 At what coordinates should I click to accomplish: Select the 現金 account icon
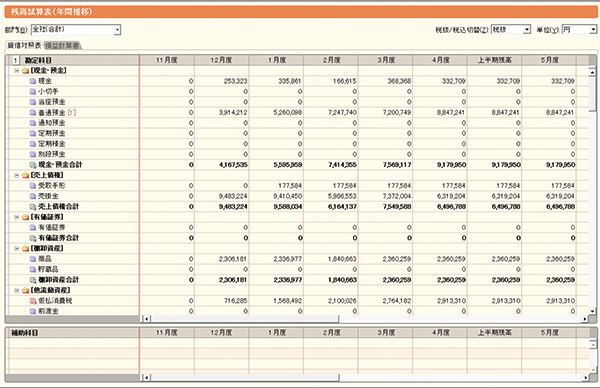(33, 81)
